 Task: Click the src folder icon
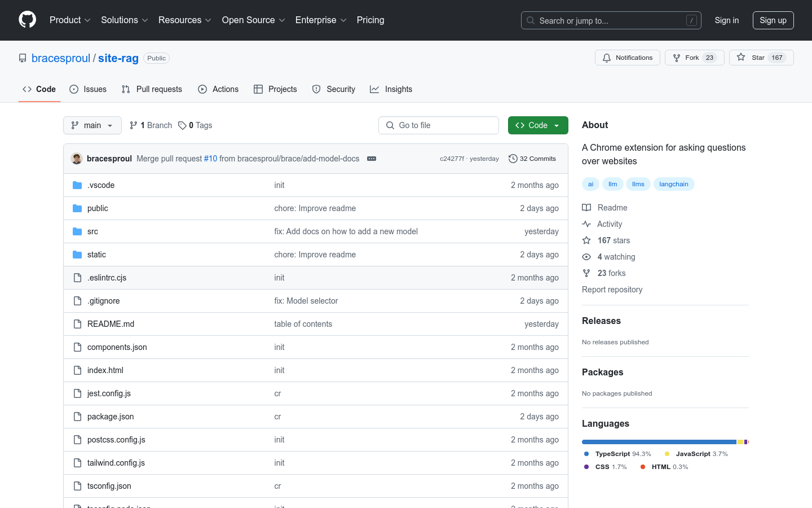77,231
